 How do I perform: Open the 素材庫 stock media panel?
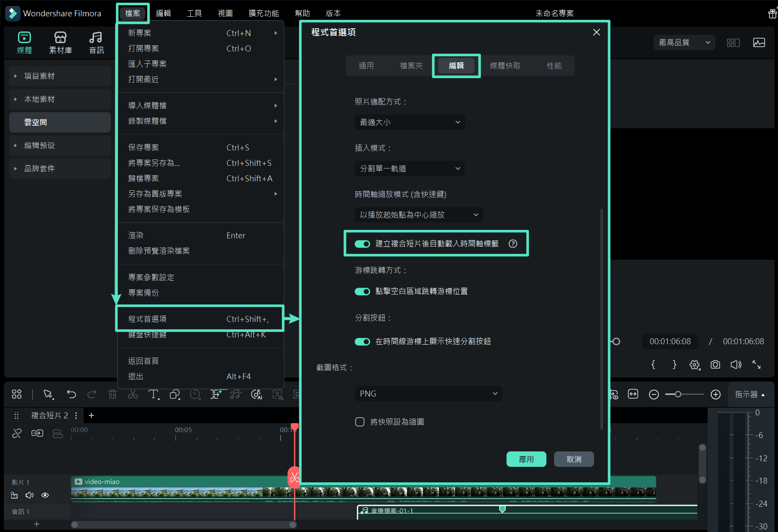click(x=60, y=42)
